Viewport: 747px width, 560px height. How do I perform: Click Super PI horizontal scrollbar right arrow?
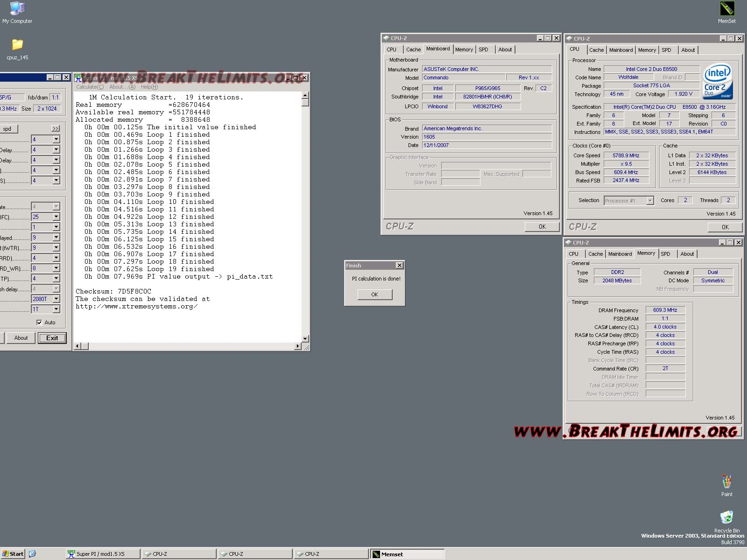[x=298, y=346]
